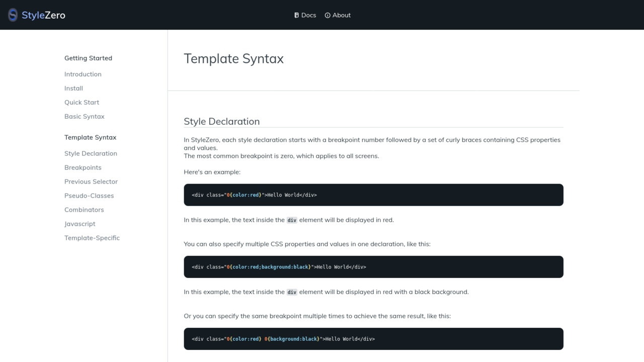Viewport: 644px width, 362px height.
Task: Click the 'Or you can specify the same breakpoint' sentence
Action: pyautogui.click(x=317, y=316)
